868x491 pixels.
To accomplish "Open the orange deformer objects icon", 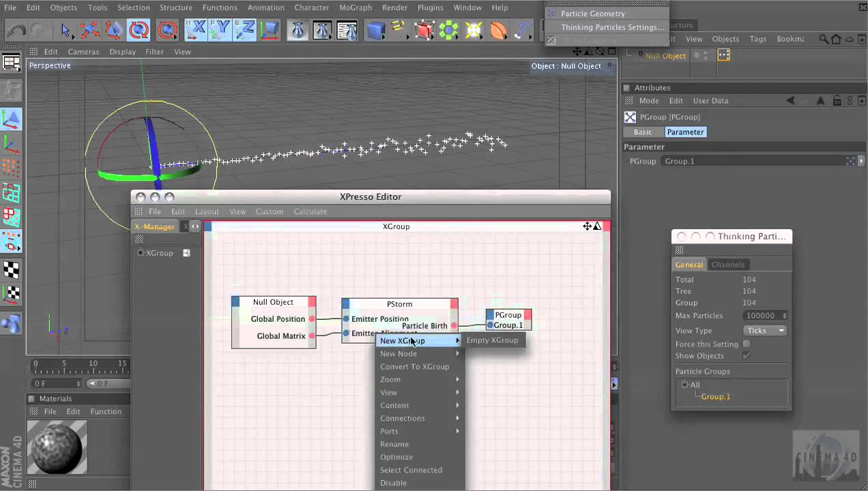I will click(498, 30).
